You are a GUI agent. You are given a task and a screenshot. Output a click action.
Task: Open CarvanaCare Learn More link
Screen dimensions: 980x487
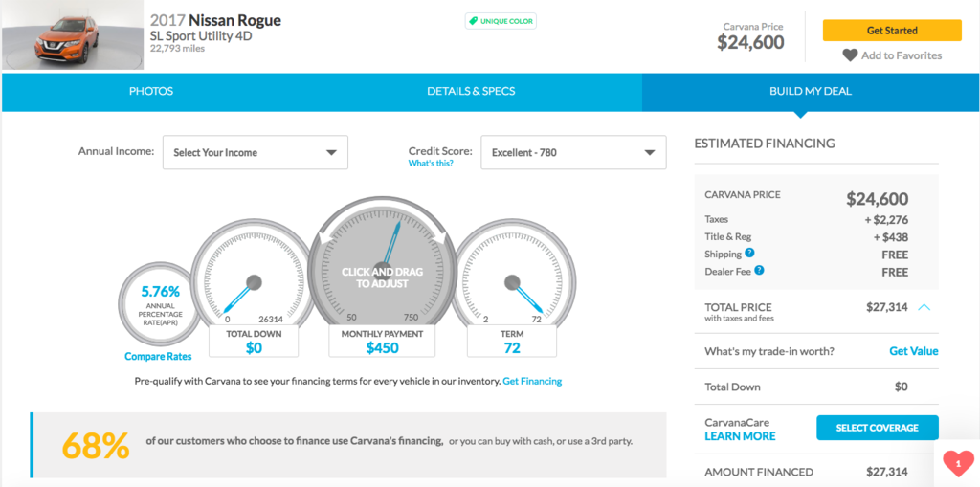coord(740,436)
